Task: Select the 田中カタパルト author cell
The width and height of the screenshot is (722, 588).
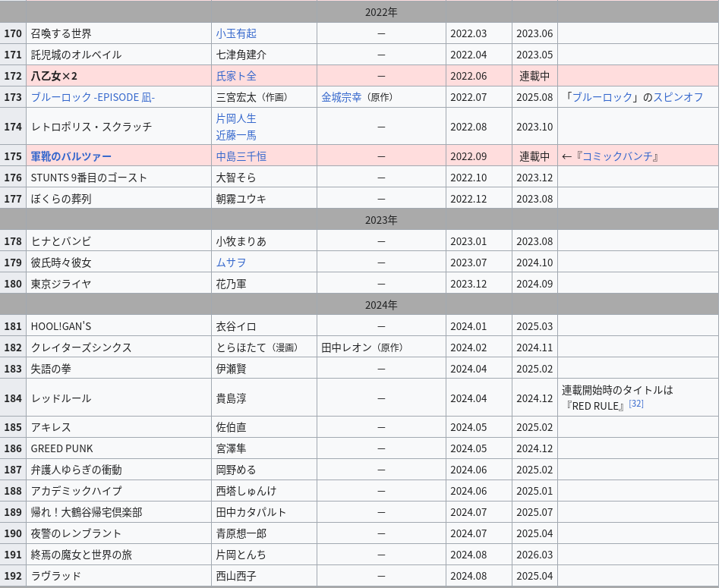Action: click(x=264, y=511)
